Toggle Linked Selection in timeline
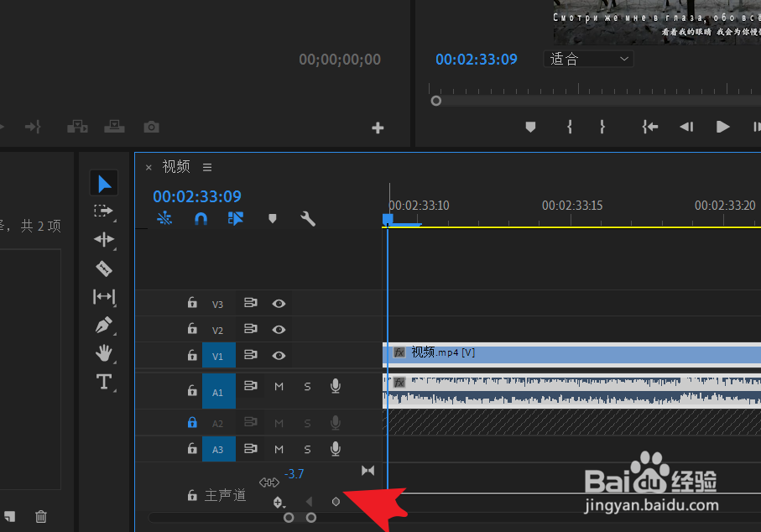 click(236, 218)
